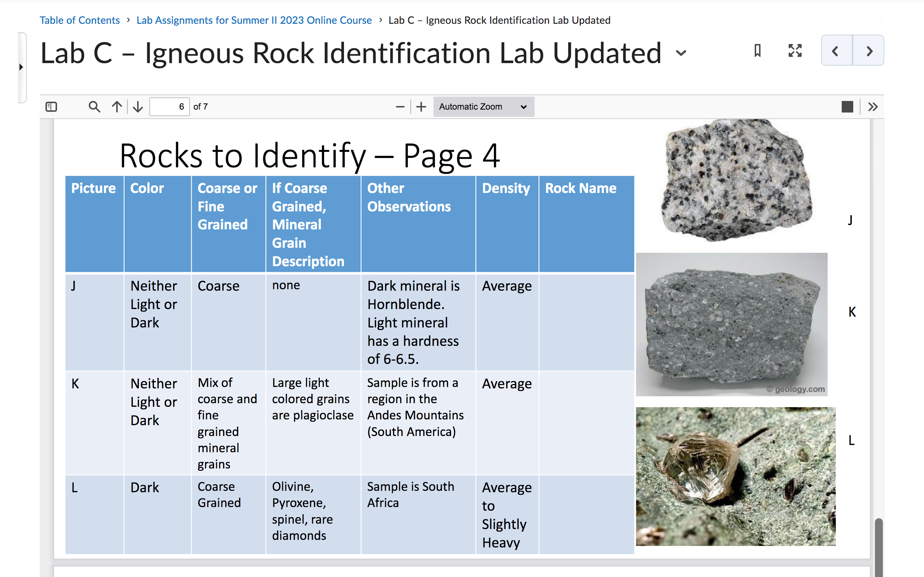The width and height of the screenshot is (924, 577).
Task: Select presentation mode square icon
Action: tap(847, 107)
